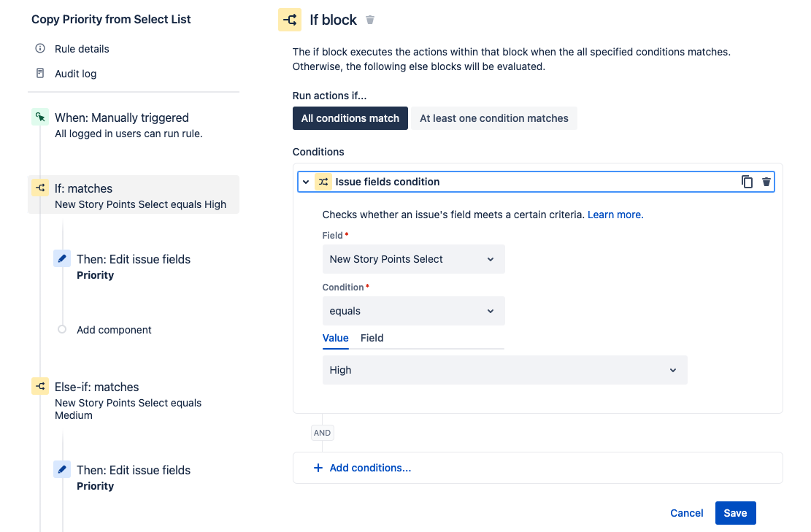This screenshot has width=811, height=532.
Task: Click the pencil icon on Then: Edit issue fields
Action: coord(61,258)
